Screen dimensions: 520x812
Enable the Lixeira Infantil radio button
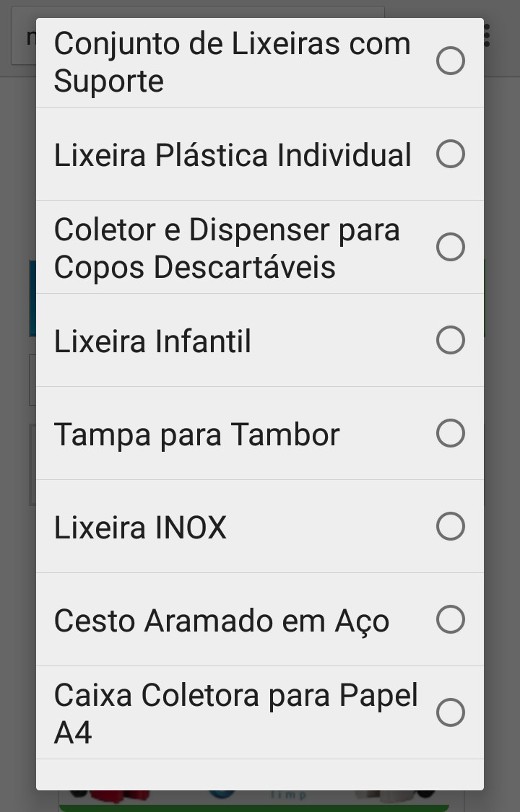point(451,340)
